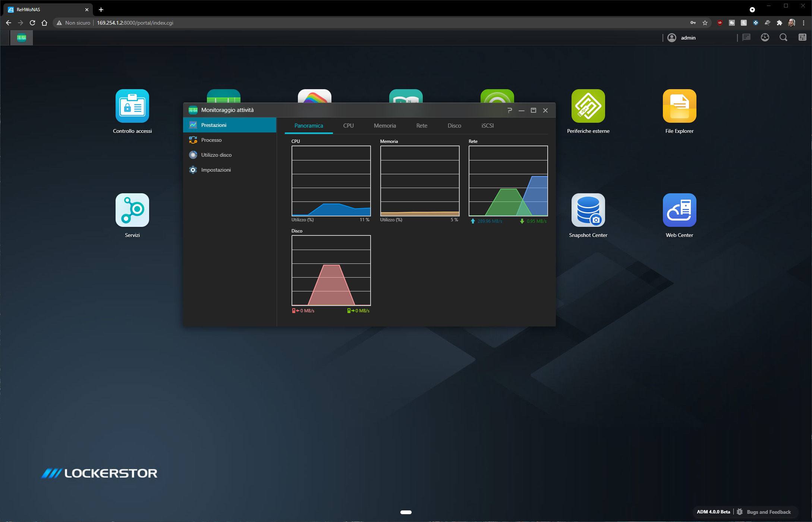Open File Explorer desktop icon
The height and width of the screenshot is (522, 812).
tap(679, 106)
